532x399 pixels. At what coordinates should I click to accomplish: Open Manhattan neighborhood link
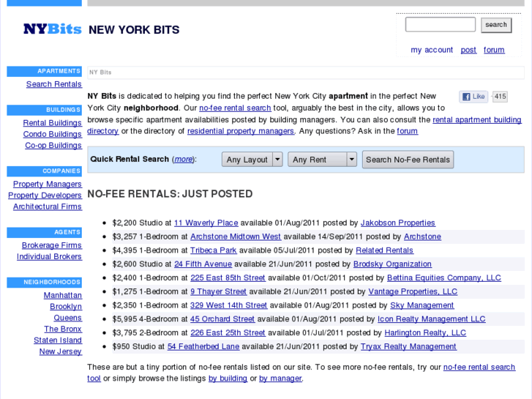(62, 295)
